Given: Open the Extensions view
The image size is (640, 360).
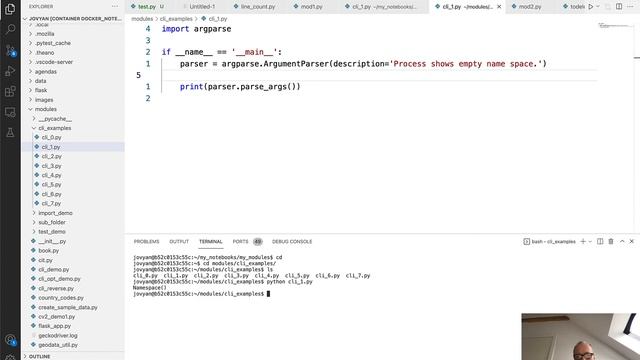Looking at the screenshot, I should click(x=10, y=91).
